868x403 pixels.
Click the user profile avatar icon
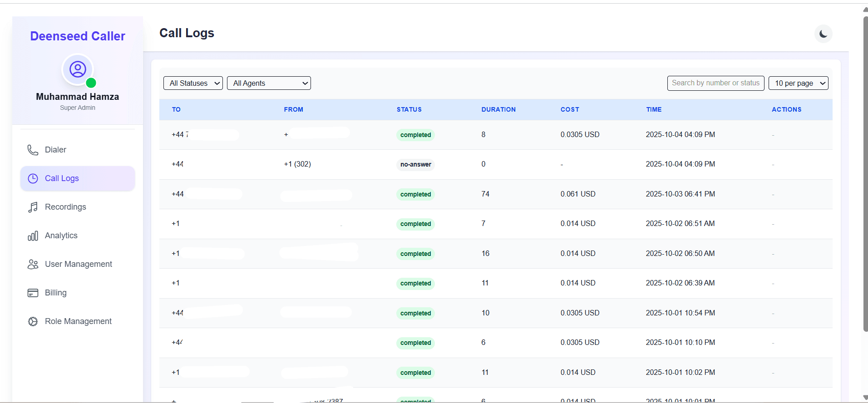pos(78,69)
